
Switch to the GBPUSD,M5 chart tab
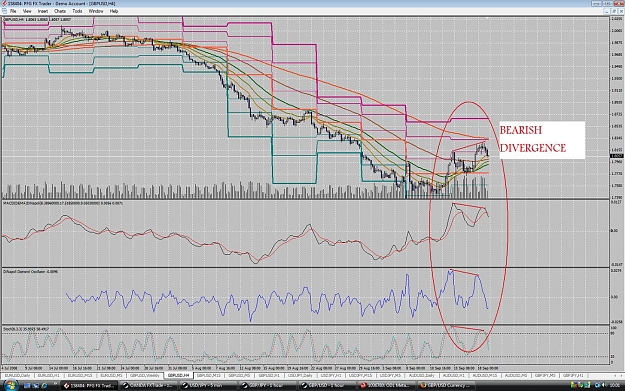239,375
